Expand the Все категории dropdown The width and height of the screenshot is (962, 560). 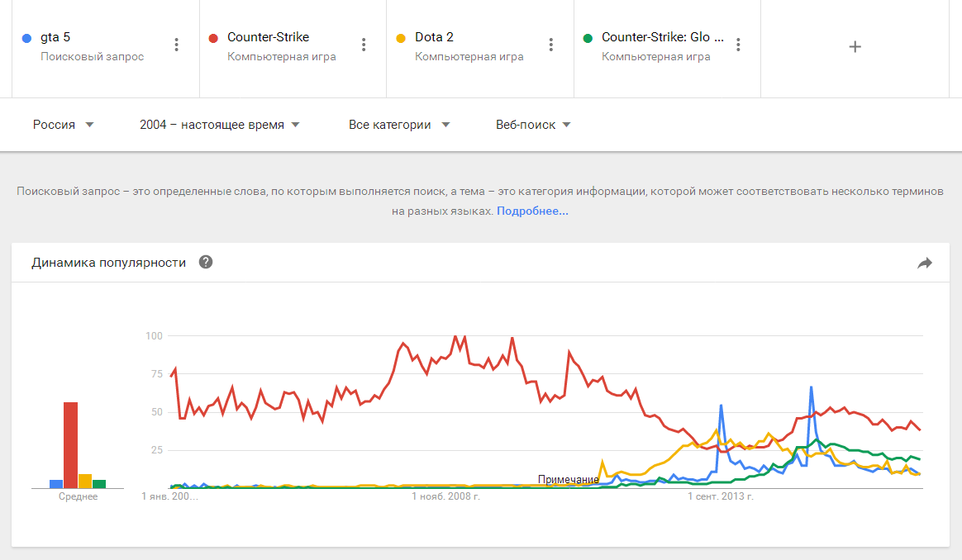click(x=399, y=125)
